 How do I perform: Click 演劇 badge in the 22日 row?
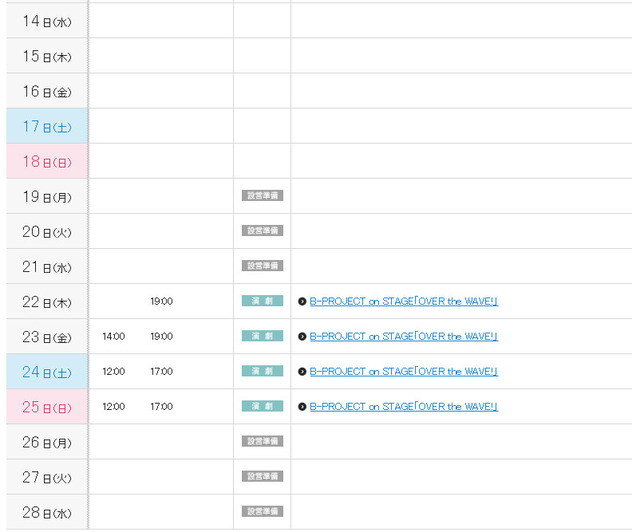click(x=262, y=301)
